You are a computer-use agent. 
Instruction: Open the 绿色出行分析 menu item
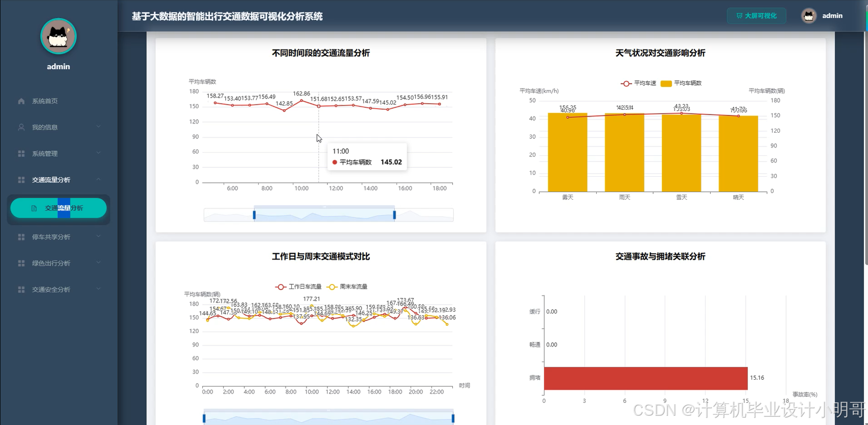58,263
